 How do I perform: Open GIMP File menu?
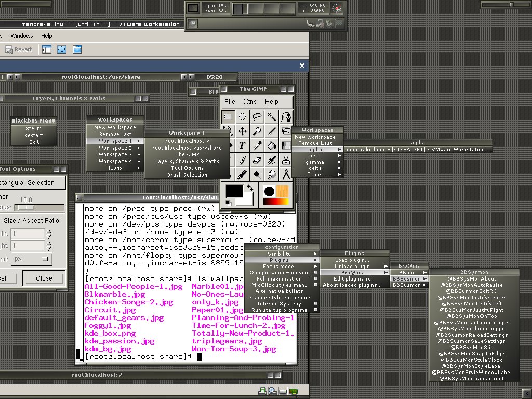[x=230, y=102]
